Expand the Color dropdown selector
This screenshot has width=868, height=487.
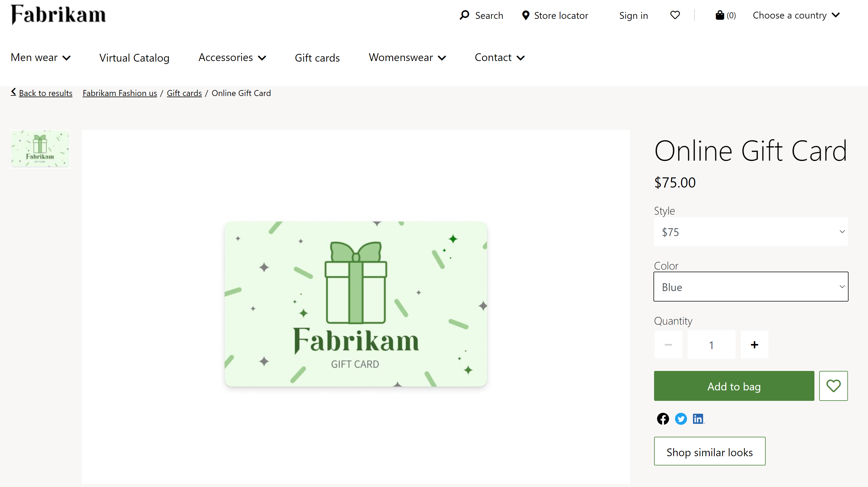point(751,287)
